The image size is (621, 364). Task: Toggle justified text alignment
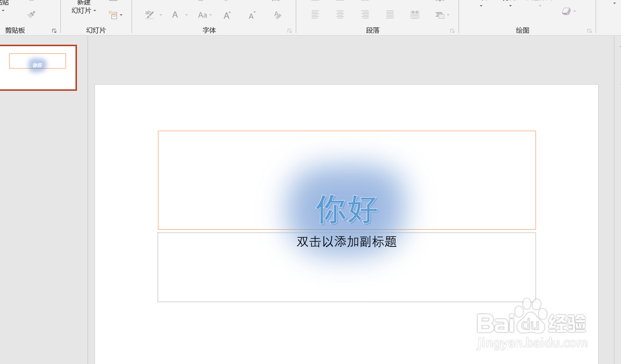(390, 15)
